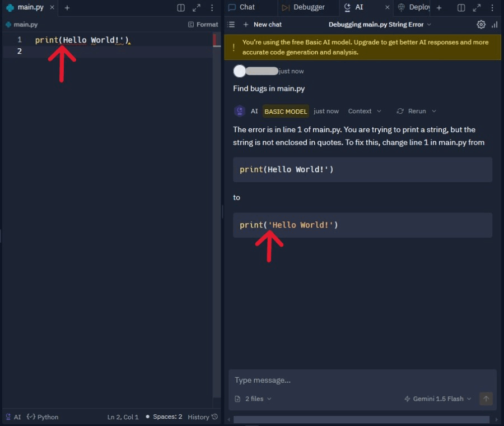Open the right pane three-dot menu

tap(492, 8)
